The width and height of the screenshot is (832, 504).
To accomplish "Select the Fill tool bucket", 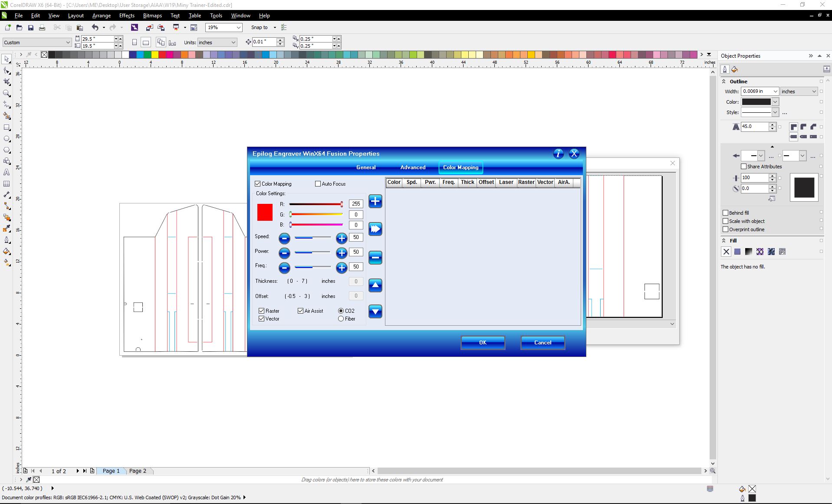I will click(7, 252).
